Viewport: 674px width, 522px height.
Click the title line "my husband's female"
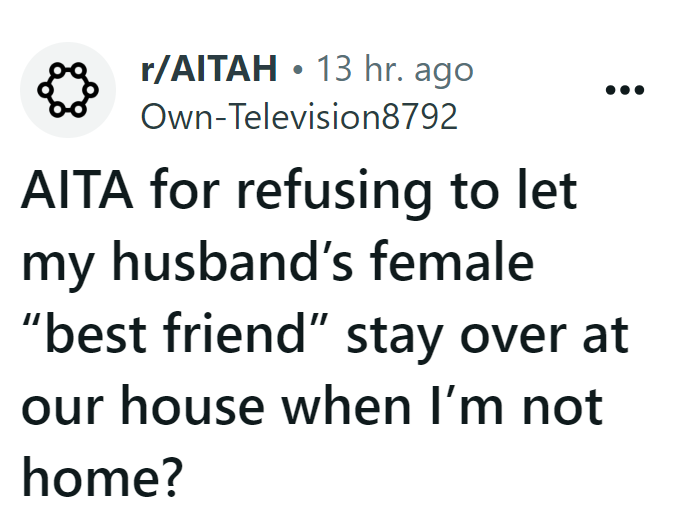point(277,264)
